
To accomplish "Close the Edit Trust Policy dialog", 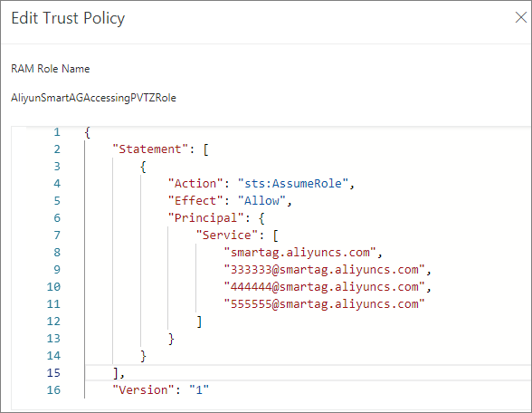I will [x=521, y=17].
